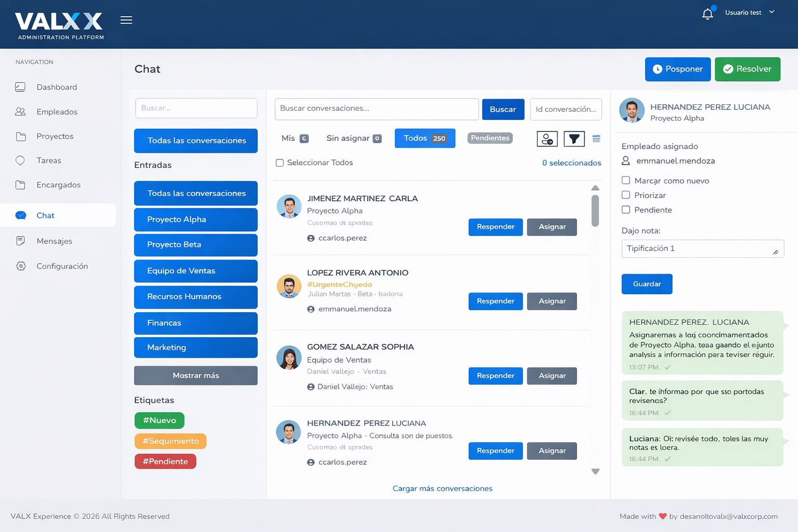Open the notifications bell

(707, 14)
